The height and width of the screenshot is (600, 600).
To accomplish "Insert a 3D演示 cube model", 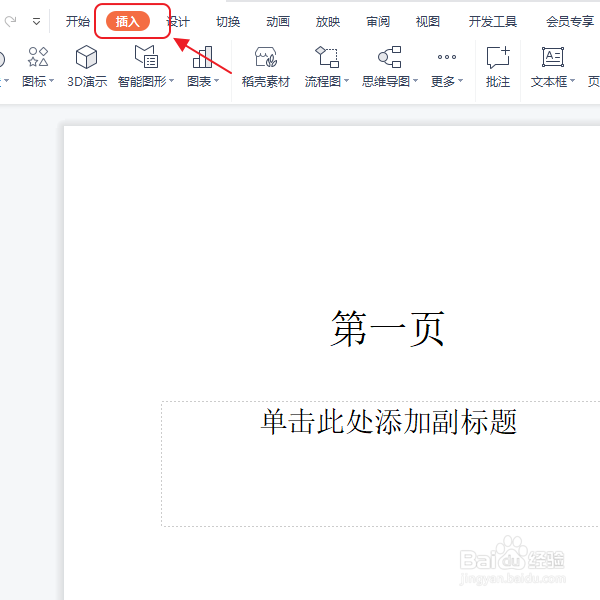I will click(x=87, y=66).
